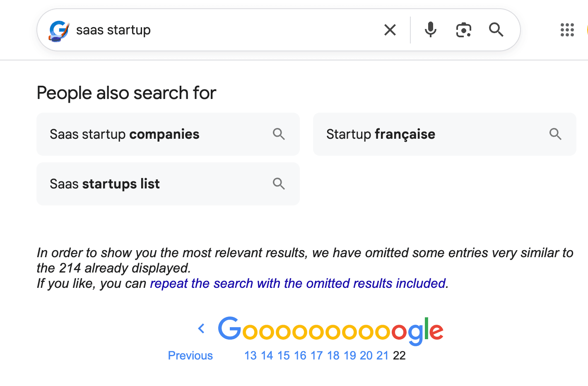Open the Google apps grid
The image size is (588, 386).
pyautogui.click(x=566, y=30)
